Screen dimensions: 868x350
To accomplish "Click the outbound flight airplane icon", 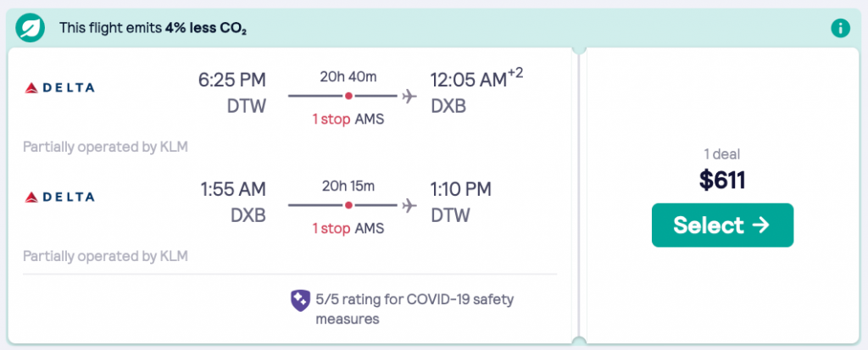I will [x=410, y=96].
